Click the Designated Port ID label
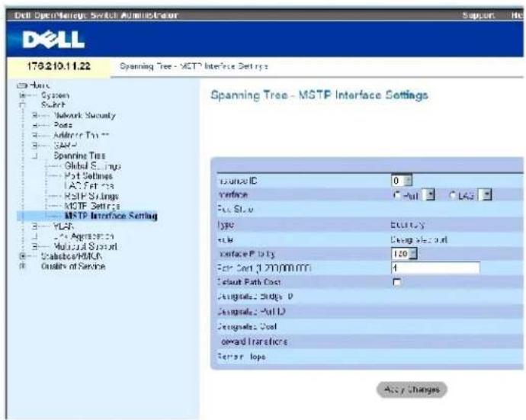 [x=251, y=312]
